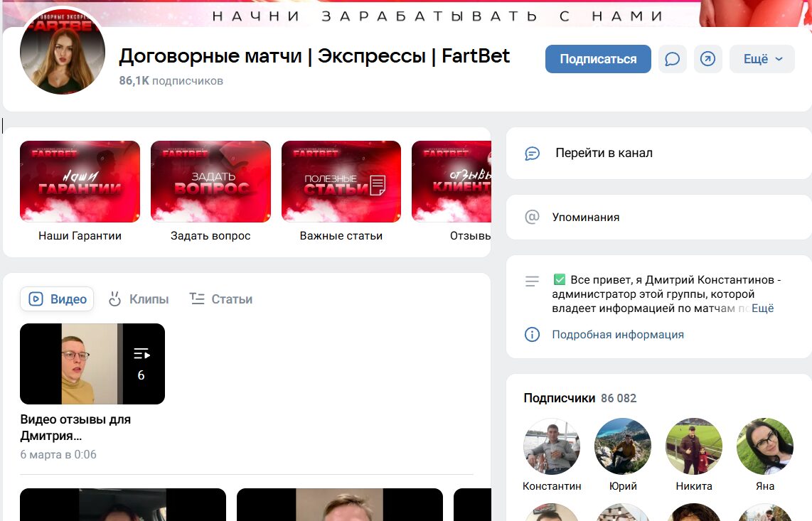Click the Важные статьи caption
Viewport: 812px width, 521px height.
pyautogui.click(x=341, y=236)
